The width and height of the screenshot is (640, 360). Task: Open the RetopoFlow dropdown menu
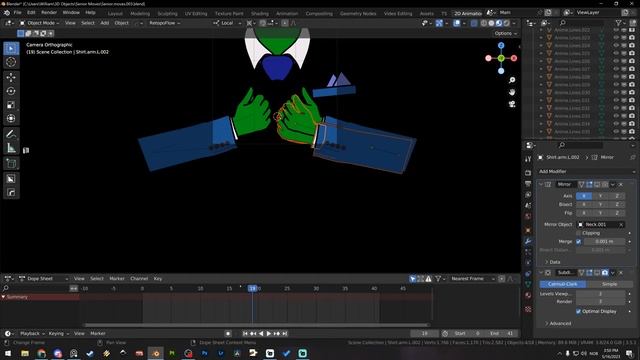pyautogui.click(x=164, y=23)
